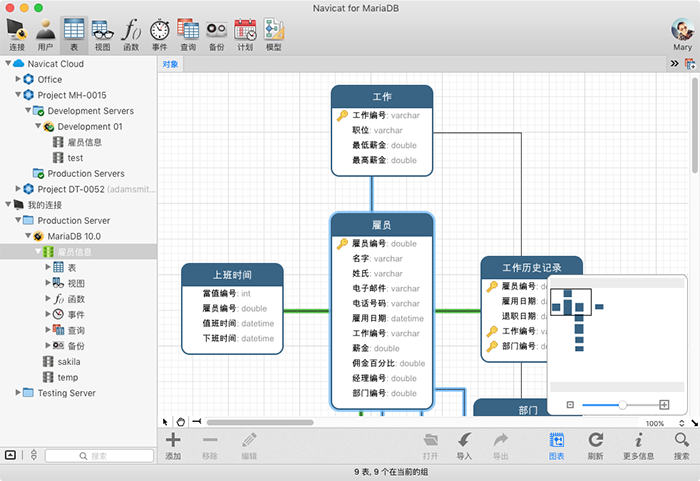Select the 工作 table header in diagram

pos(382,97)
